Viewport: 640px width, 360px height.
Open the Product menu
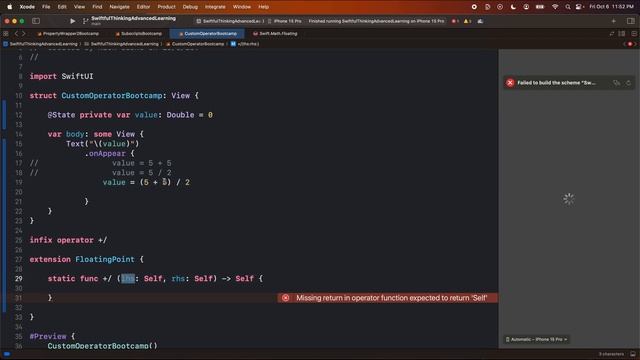[x=167, y=7]
